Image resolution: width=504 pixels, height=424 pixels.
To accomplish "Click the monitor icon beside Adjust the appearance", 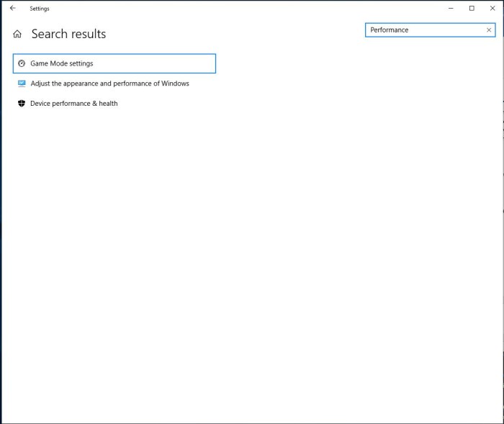I will pos(22,84).
